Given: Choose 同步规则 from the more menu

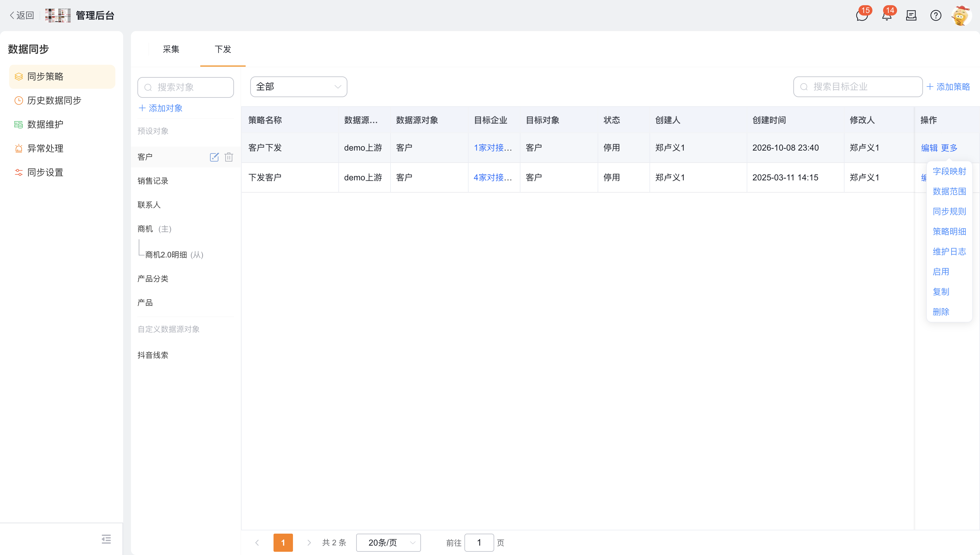Looking at the screenshot, I should click(x=949, y=211).
